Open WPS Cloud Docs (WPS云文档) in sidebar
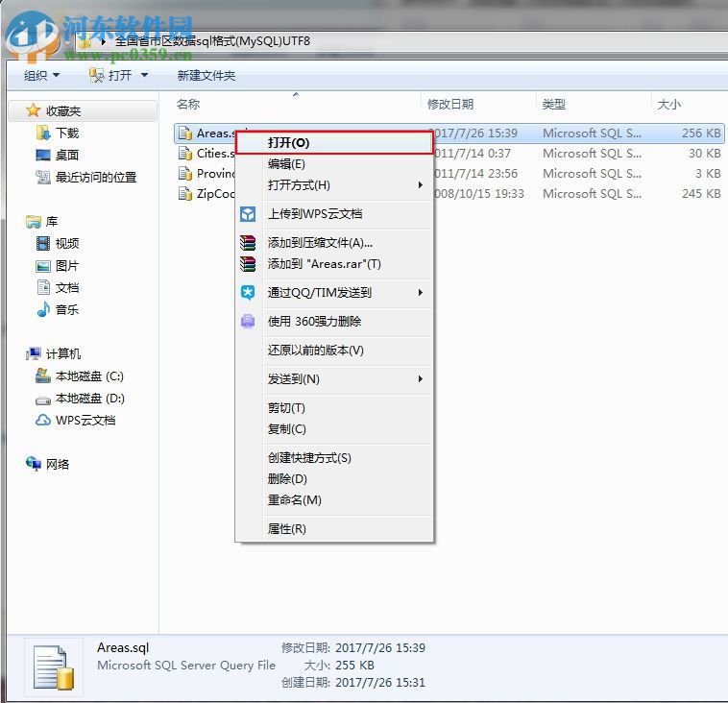 (x=76, y=421)
